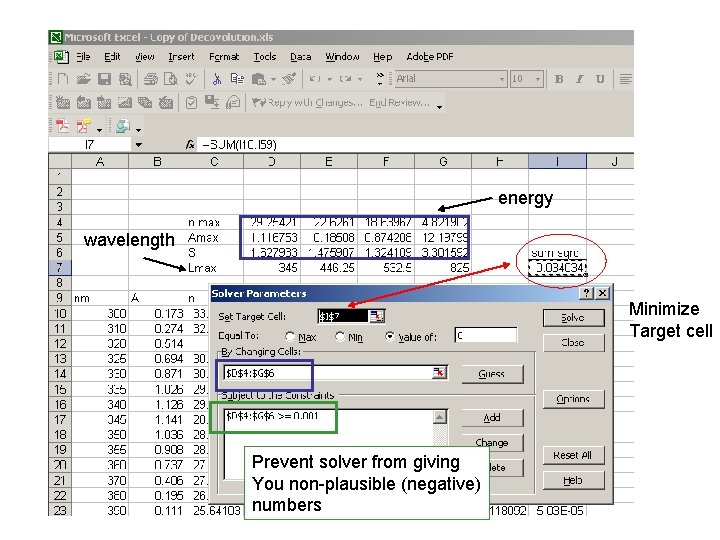Click the Excel document icon beside File menu
The height and width of the screenshot is (540, 720).
[61, 57]
